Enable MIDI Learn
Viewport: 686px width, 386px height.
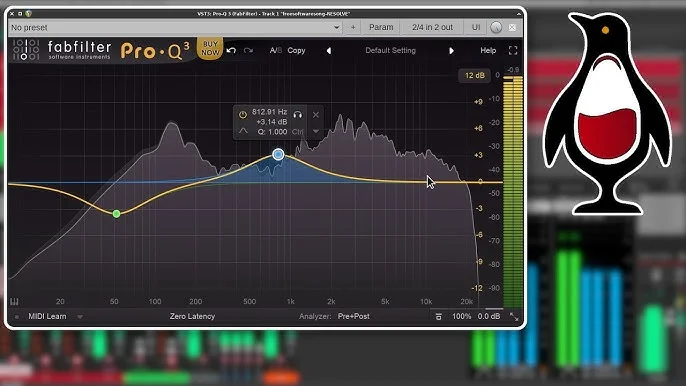point(47,316)
